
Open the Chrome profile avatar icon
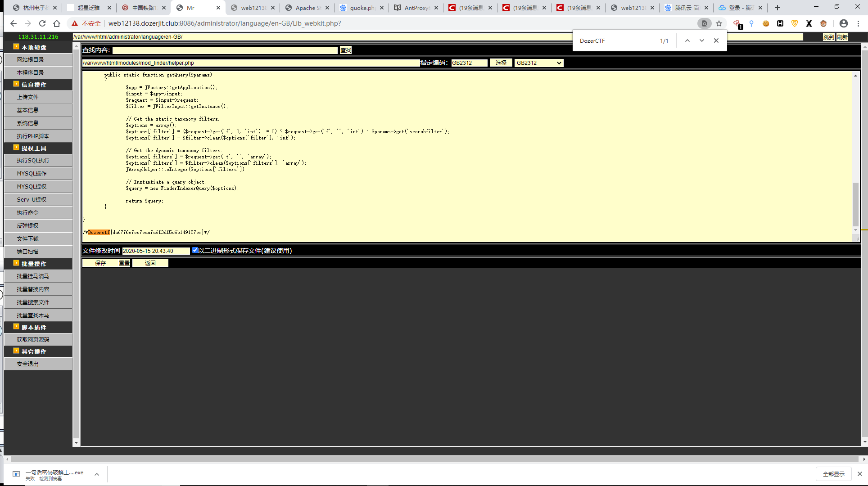844,23
